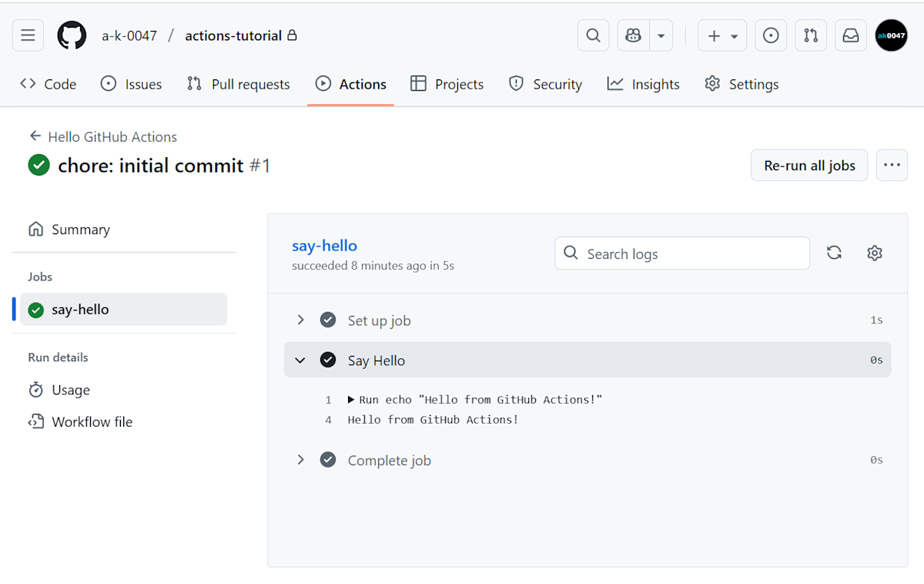This screenshot has width=924, height=584.
Task: Click the run number #1 text
Action: click(x=259, y=166)
